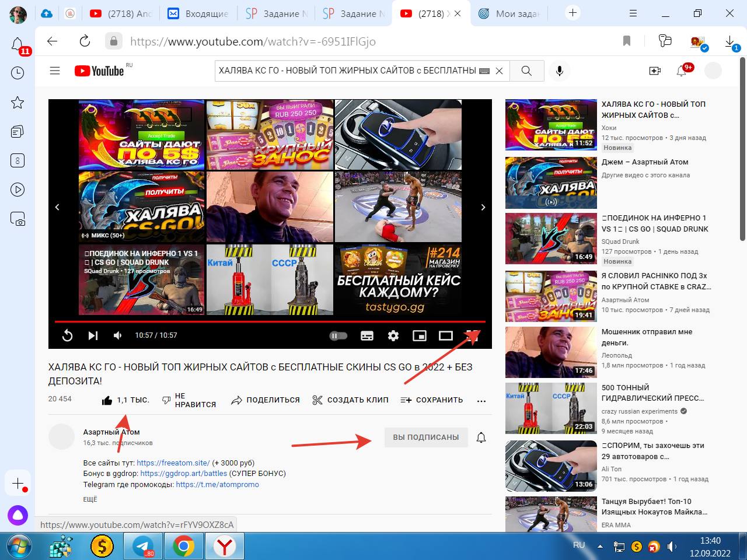747x560 pixels.
Task: Click the red video progress bar
Action: [270, 321]
